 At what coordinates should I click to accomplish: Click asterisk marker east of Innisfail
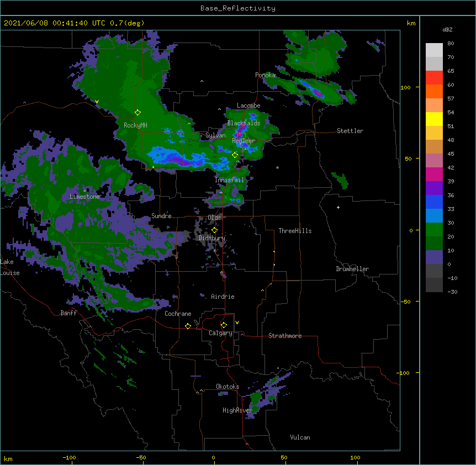277,167
